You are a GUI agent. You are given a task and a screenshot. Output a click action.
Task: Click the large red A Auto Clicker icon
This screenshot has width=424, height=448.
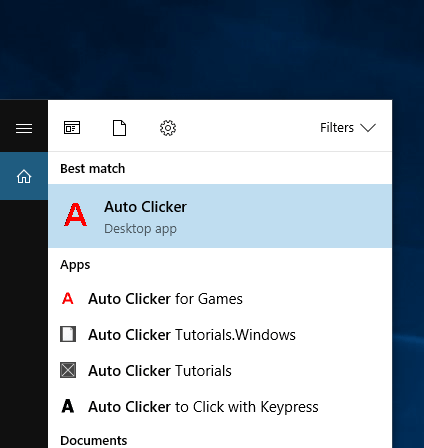pos(76,215)
